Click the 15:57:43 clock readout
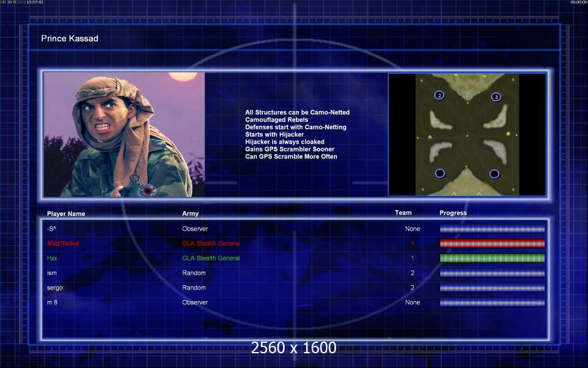Screen dimensions: 588x368 [x=35, y=2]
